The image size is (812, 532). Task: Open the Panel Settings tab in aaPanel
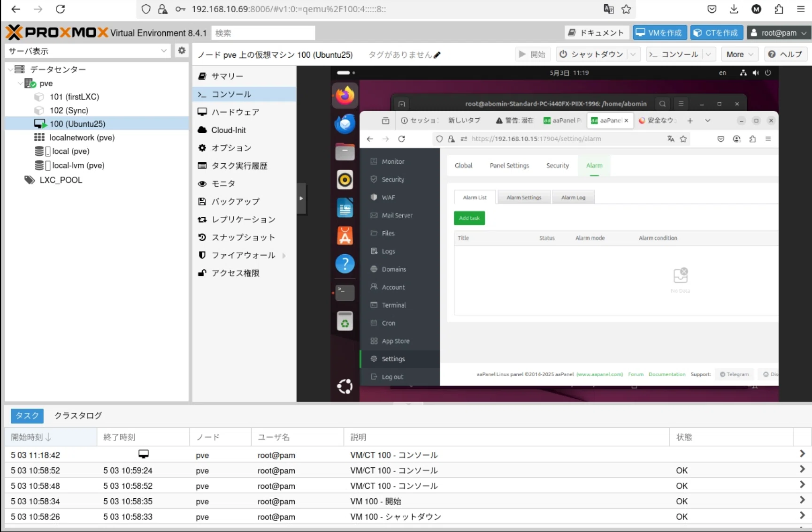point(509,166)
